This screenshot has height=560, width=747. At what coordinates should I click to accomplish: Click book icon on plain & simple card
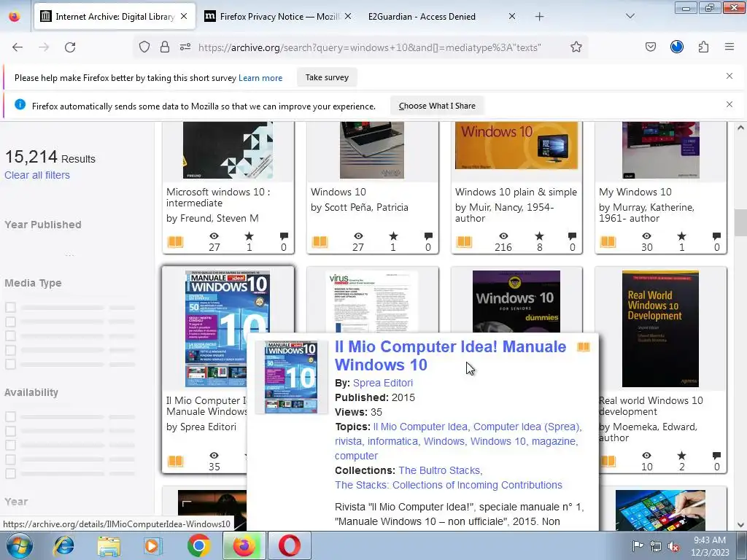click(x=464, y=241)
